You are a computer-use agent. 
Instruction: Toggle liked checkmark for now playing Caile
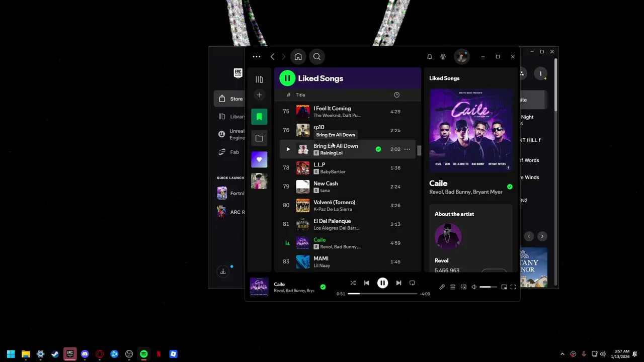pyautogui.click(x=323, y=287)
